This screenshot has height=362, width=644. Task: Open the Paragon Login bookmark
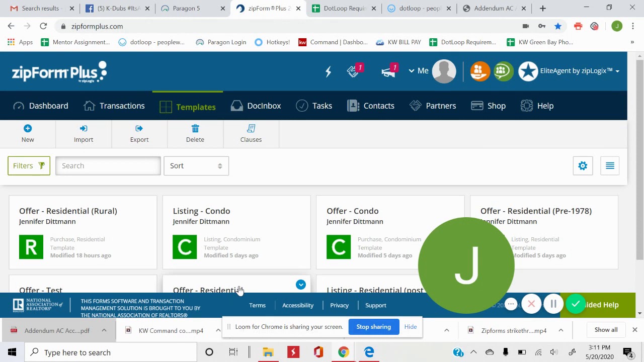click(x=221, y=42)
